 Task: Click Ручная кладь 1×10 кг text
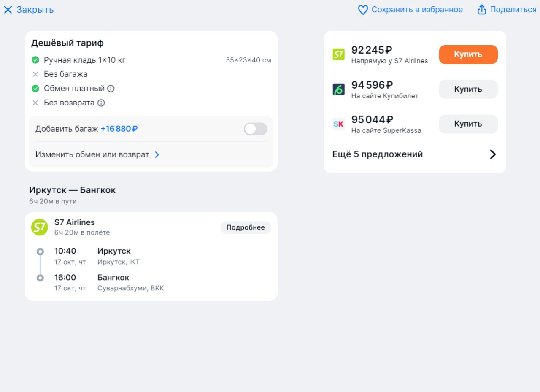(85, 60)
